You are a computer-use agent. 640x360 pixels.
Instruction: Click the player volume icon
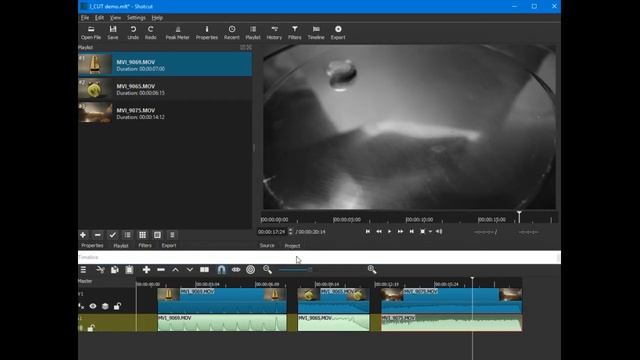tap(439, 231)
